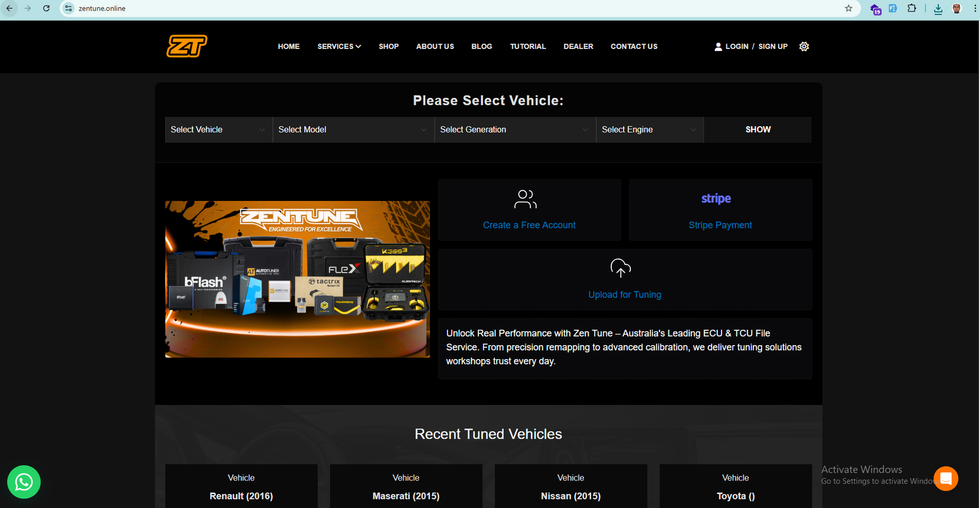This screenshot has height=508, width=980.
Task: Open the Nissan (2015) vehicle card
Action: (571, 487)
